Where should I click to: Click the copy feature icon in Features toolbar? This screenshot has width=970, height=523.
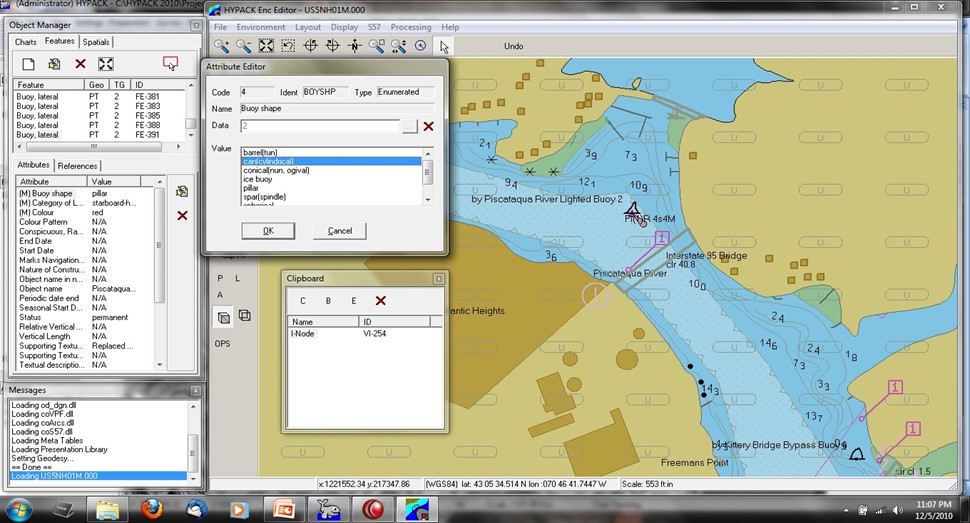(54, 64)
